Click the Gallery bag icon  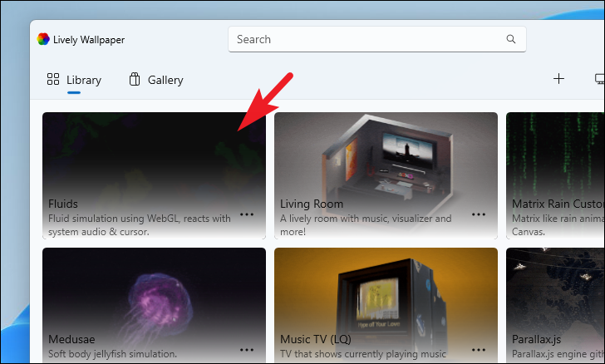coord(135,79)
